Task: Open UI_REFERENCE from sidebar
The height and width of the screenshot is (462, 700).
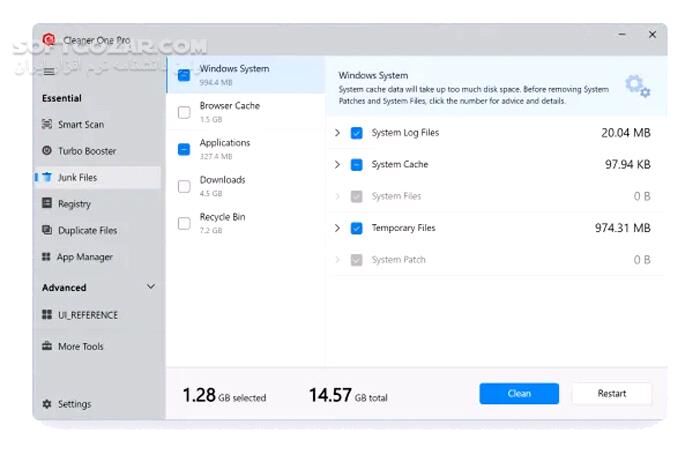Action: tap(97, 315)
